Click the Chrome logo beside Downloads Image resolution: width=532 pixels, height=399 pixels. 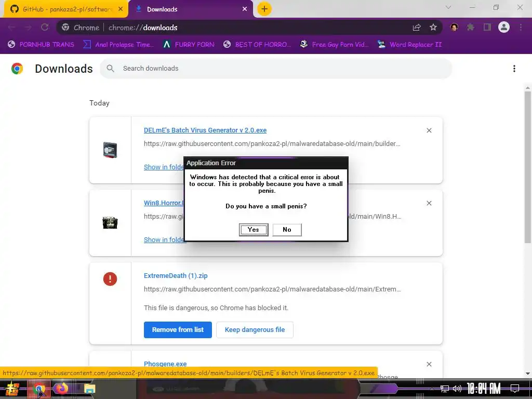(17, 69)
